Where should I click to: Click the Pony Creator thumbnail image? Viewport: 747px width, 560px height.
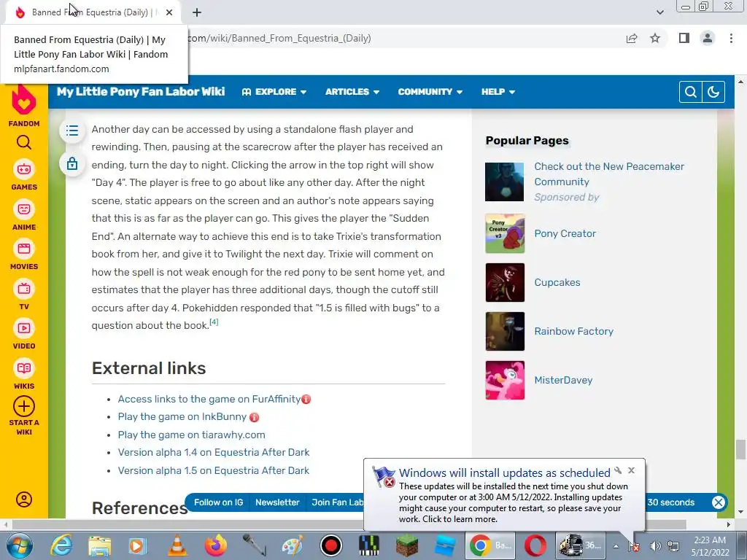click(x=505, y=234)
